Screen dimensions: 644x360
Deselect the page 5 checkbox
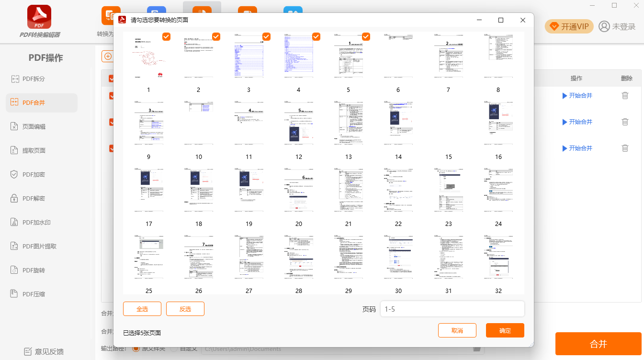click(366, 37)
